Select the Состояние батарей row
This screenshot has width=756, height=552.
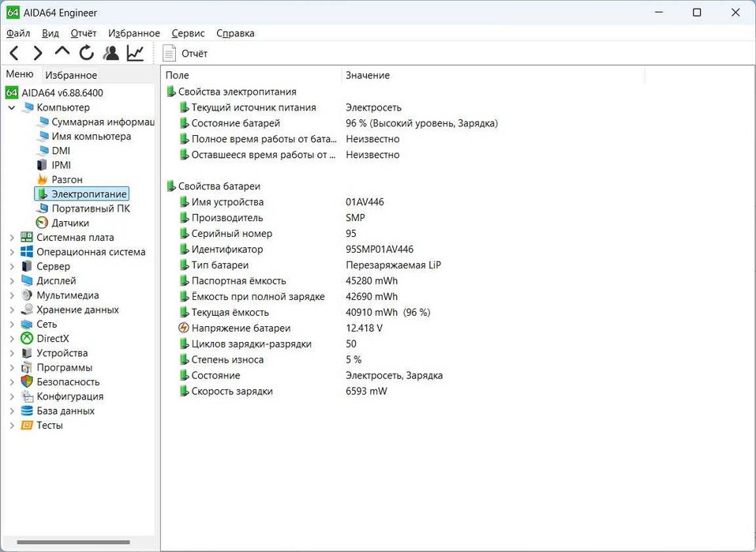tap(338, 123)
